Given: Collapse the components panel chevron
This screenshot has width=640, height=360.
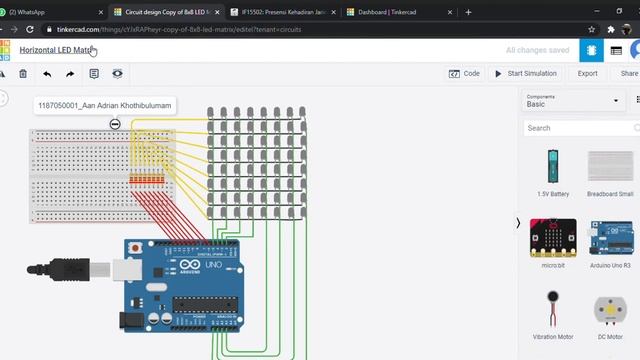Looking at the screenshot, I should (518, 223).
